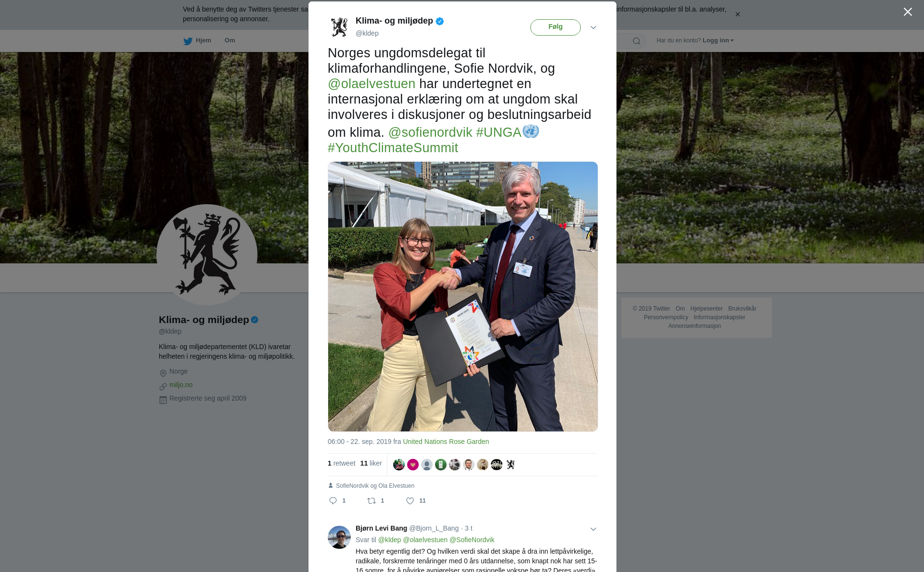Go to the Hjem tab
The height and width of the screenshot is (572, 924).
pos(203,40)
